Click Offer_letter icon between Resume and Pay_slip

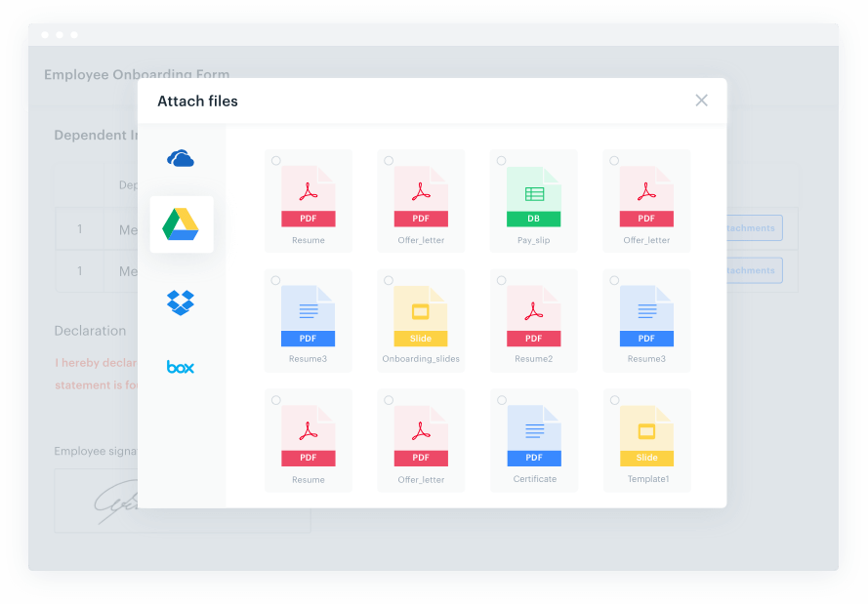coord(421,196)
